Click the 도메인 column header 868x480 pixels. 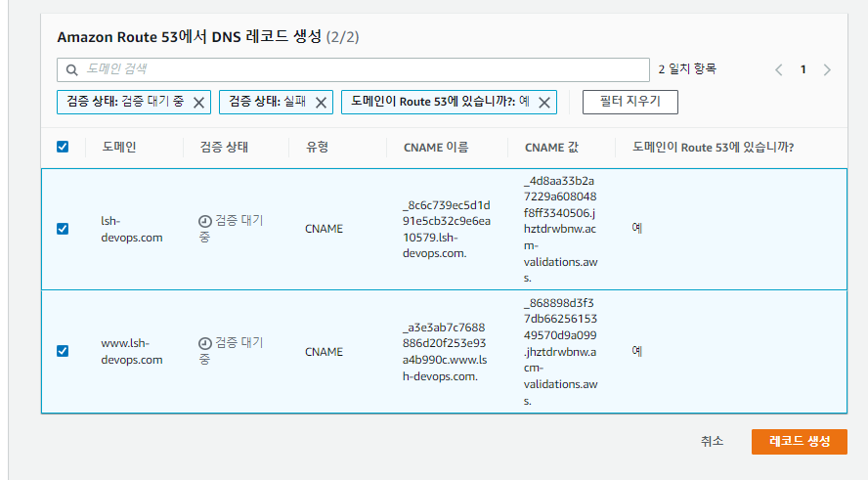[119, 148]
